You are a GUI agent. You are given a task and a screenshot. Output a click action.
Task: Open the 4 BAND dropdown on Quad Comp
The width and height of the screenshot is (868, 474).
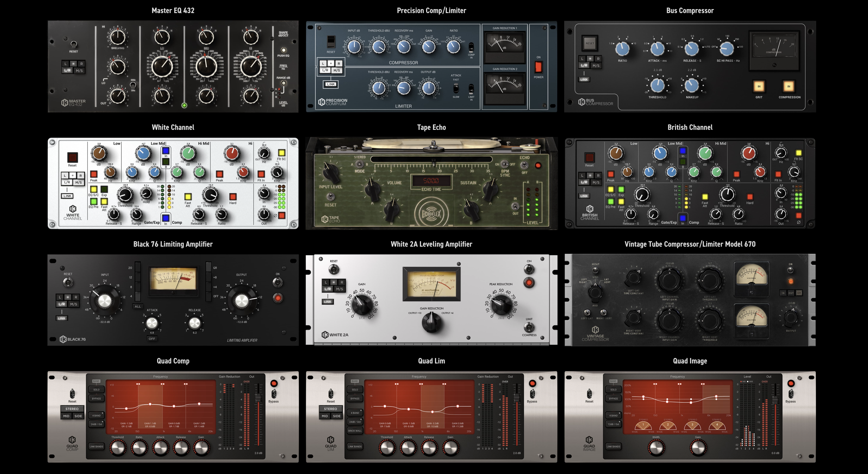click(96, 415)
